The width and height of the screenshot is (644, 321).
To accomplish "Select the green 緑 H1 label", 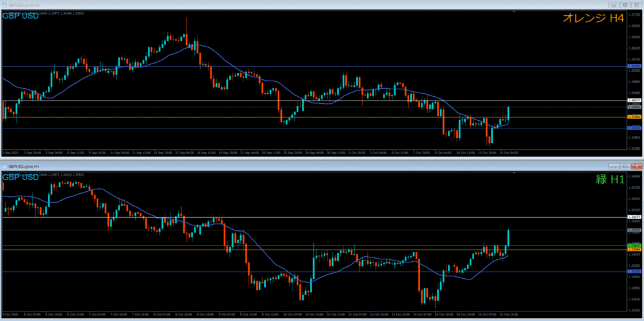I will [x=610, y=179].
